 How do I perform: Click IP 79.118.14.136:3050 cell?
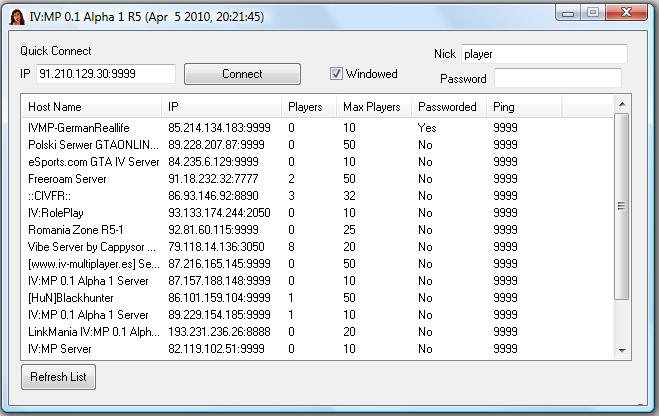(x=216, y=247)
